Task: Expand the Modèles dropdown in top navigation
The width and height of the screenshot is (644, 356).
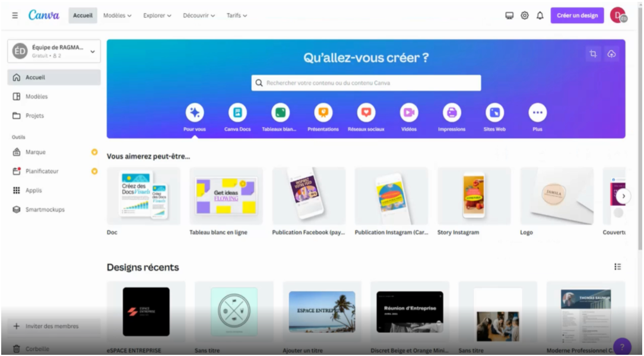Action: pyautogui.click(x=118, y=15)
